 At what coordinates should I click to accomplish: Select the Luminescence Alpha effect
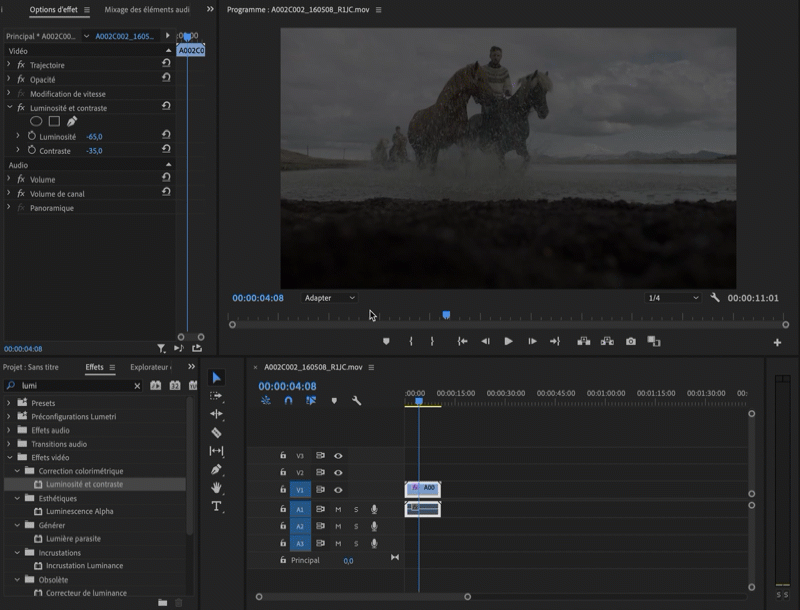pyautogui.click(x=79, y=511)
